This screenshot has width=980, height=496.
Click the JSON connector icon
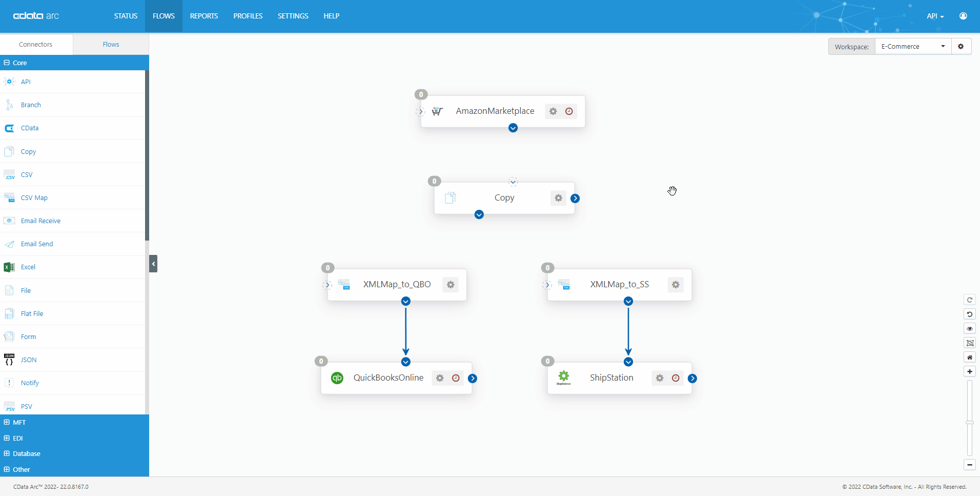point(9,360)
